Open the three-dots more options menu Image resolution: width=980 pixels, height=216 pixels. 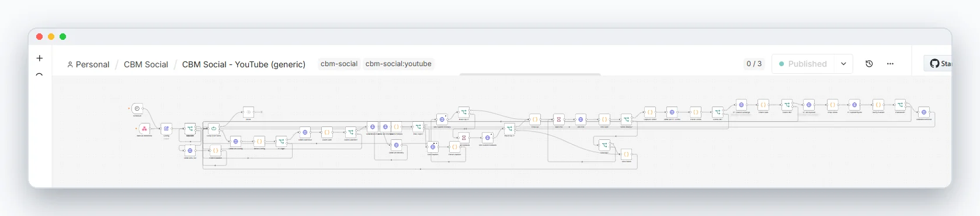point(890,64)
